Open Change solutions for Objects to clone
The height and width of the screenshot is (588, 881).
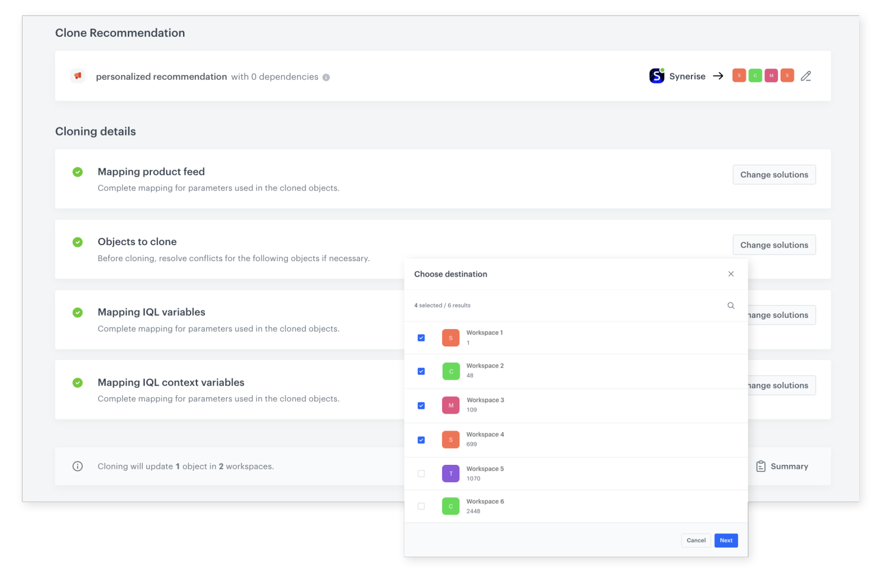click(773, 245)
